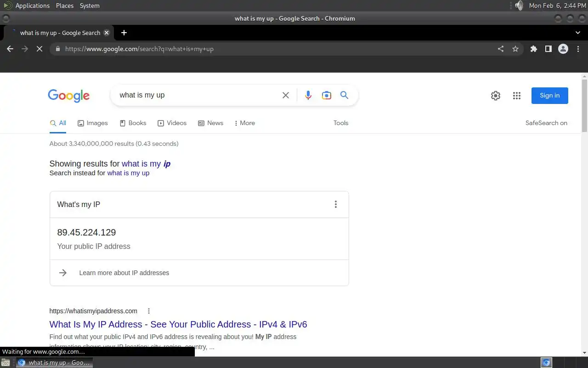Open a new tab with plus button

[x=124, y=33]
